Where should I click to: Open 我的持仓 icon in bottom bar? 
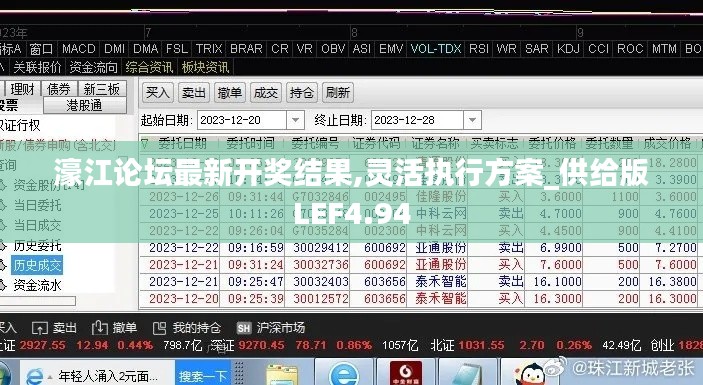click(159, 329)
